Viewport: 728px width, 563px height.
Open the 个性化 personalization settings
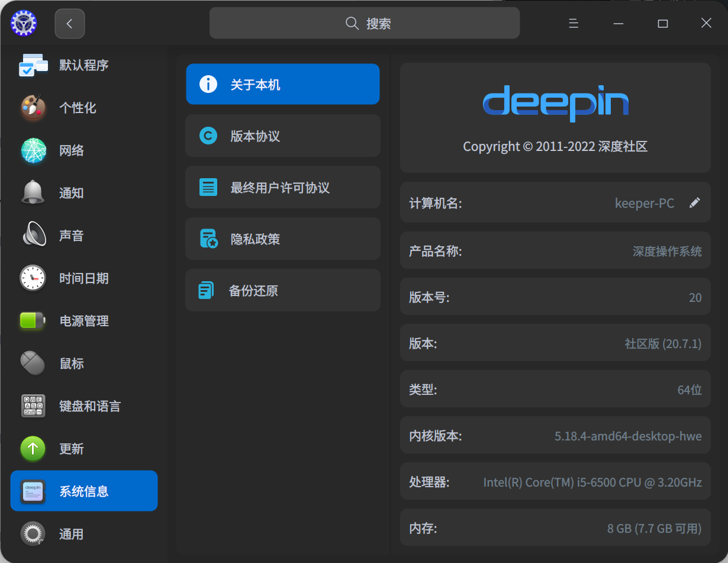[x=83, y=108]
